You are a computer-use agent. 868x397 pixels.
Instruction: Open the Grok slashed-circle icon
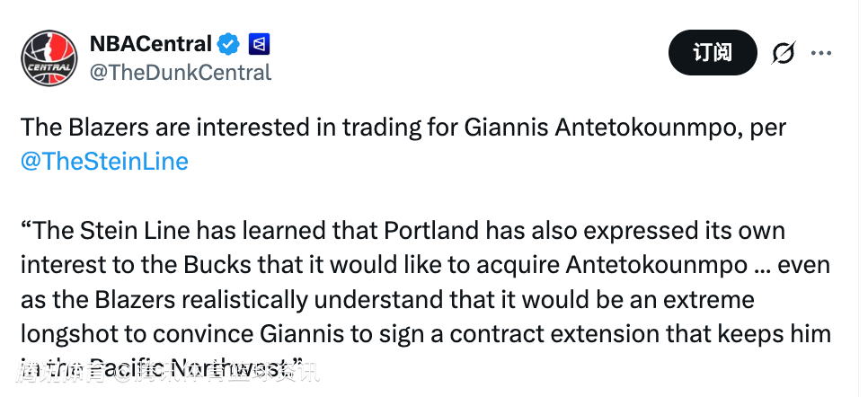point(783,54)
